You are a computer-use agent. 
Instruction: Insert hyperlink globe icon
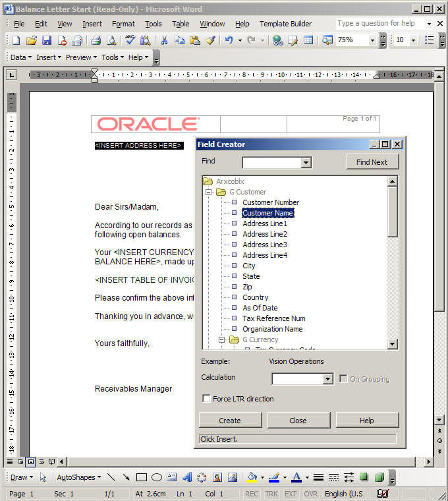point(277,40)
